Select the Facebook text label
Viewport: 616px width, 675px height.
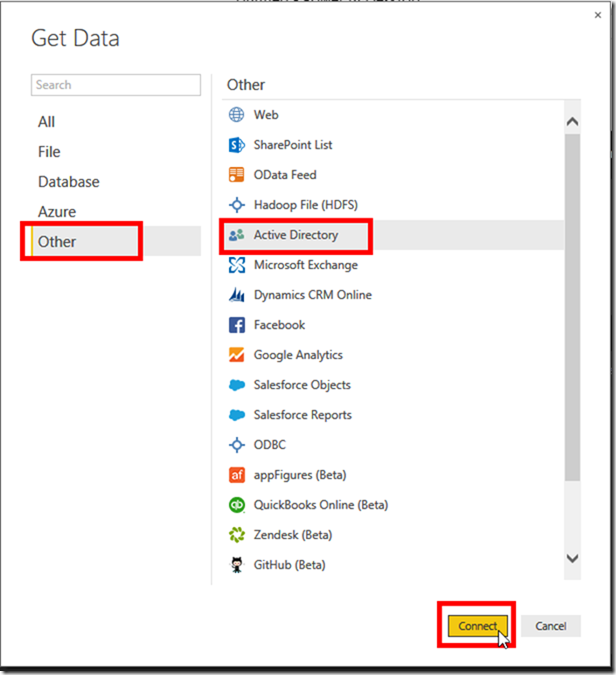click(x=279, y=325)
